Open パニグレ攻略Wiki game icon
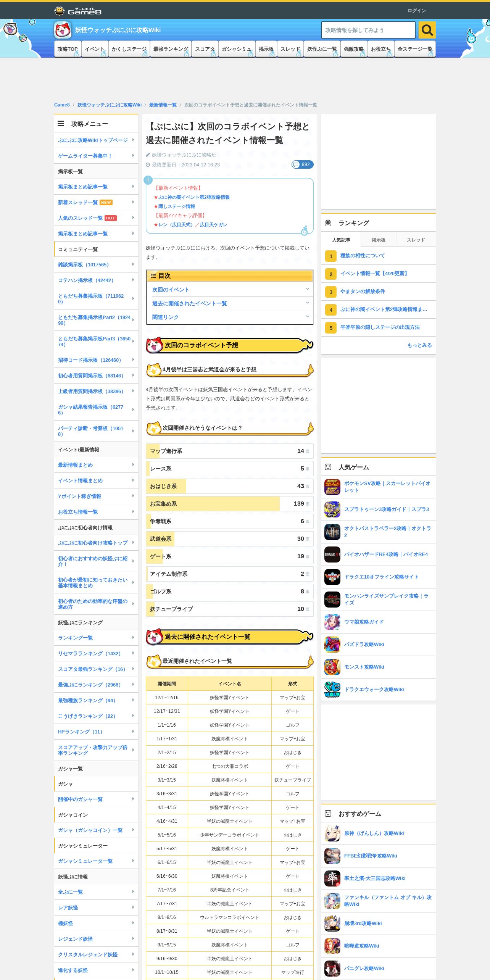This screenshot has height=980, width=490. [332, 968]
